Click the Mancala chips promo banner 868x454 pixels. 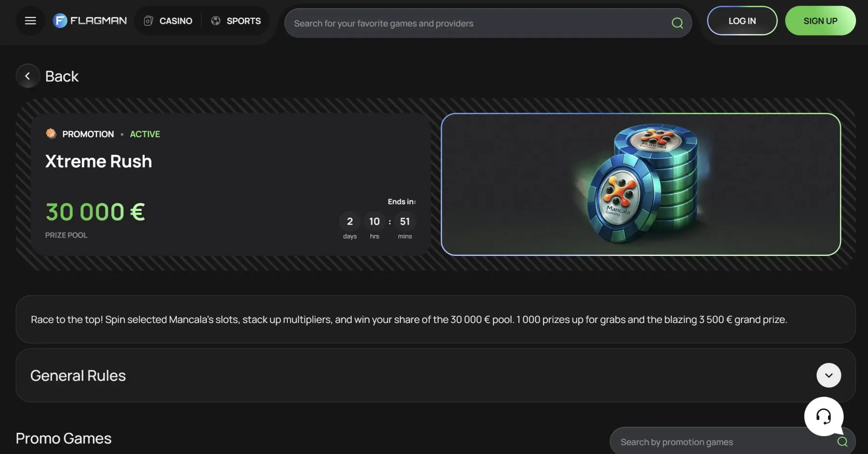coord(641,184)
